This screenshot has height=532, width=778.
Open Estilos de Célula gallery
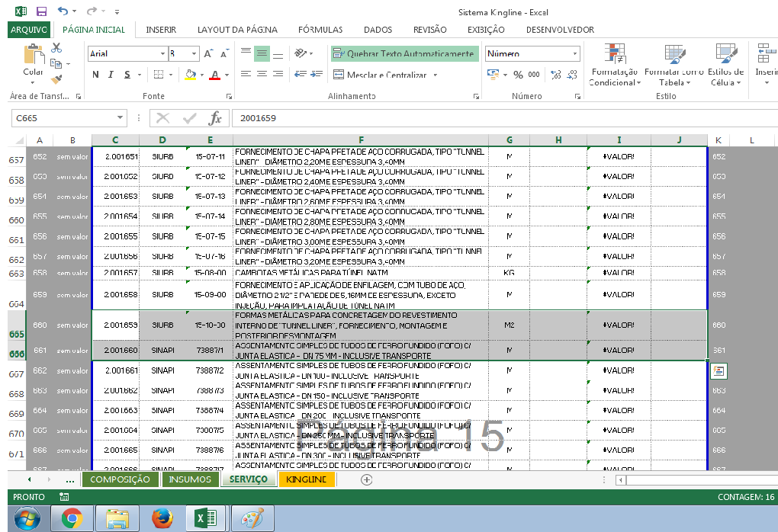click(x=726, y=65)
